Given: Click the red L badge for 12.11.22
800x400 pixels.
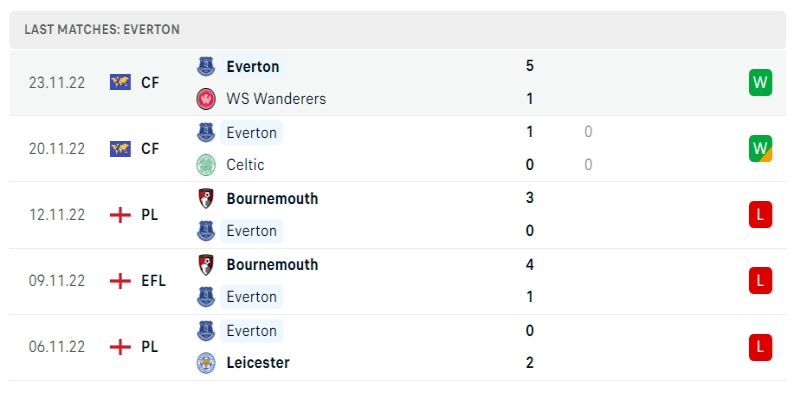Looking at the screenshot, I should tap(760, 214).
